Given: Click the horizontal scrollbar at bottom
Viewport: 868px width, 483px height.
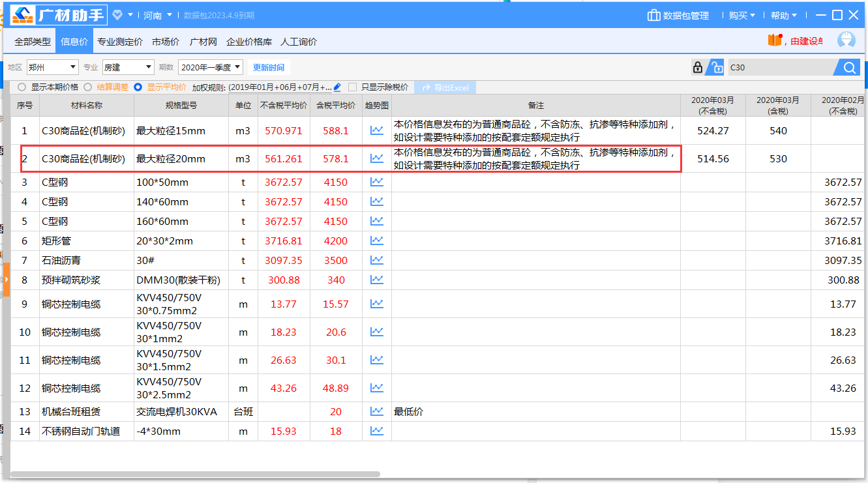Looking at the screenshot, I should 196,474.
